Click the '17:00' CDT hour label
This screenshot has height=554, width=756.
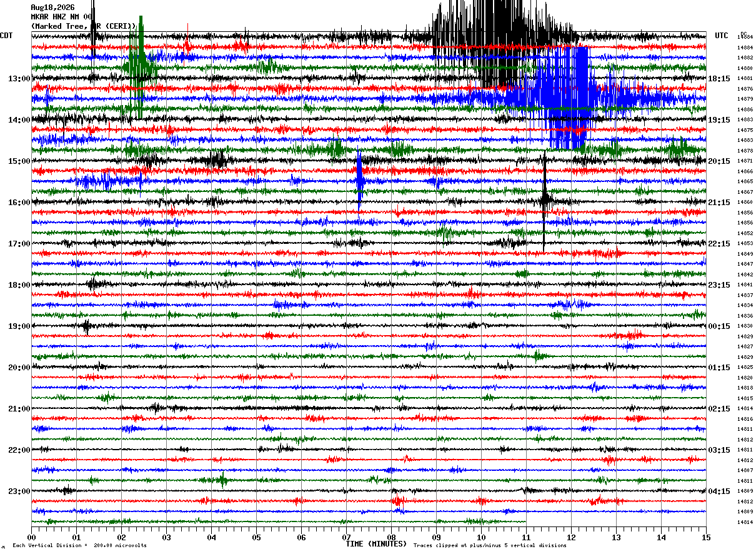[x=19, y=244]
